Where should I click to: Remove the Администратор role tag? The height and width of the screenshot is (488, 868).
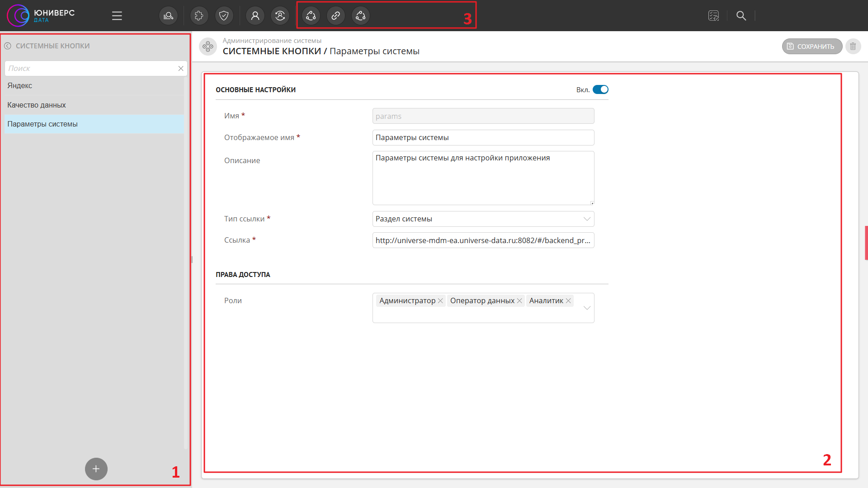coord(440,301)
